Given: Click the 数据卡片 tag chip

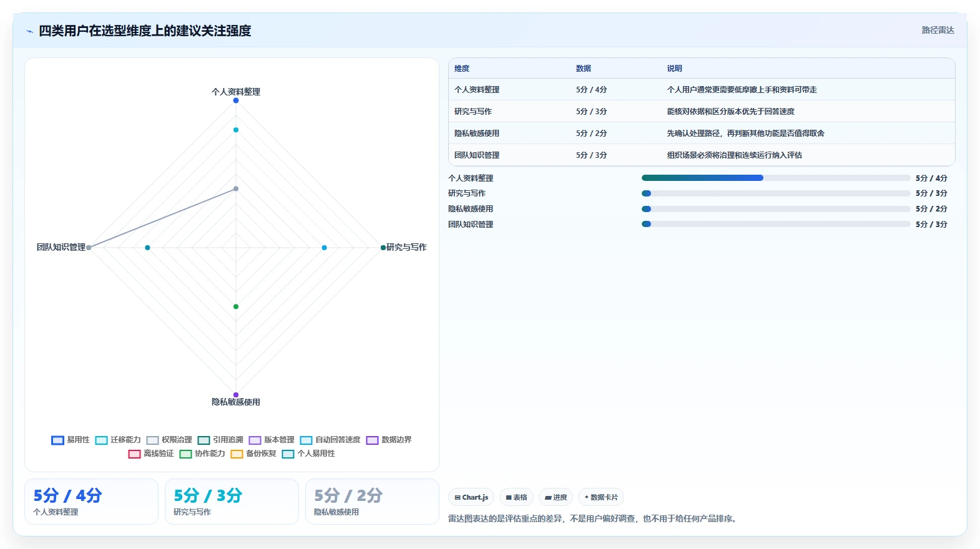Looking at the screenshot, I should tap(601, 497).
